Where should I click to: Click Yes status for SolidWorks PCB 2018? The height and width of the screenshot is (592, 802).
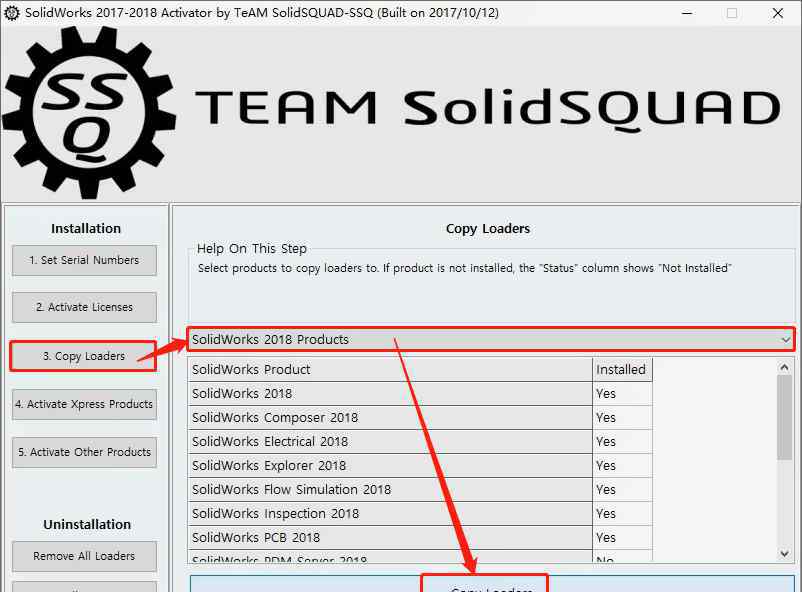pos(622,538)
